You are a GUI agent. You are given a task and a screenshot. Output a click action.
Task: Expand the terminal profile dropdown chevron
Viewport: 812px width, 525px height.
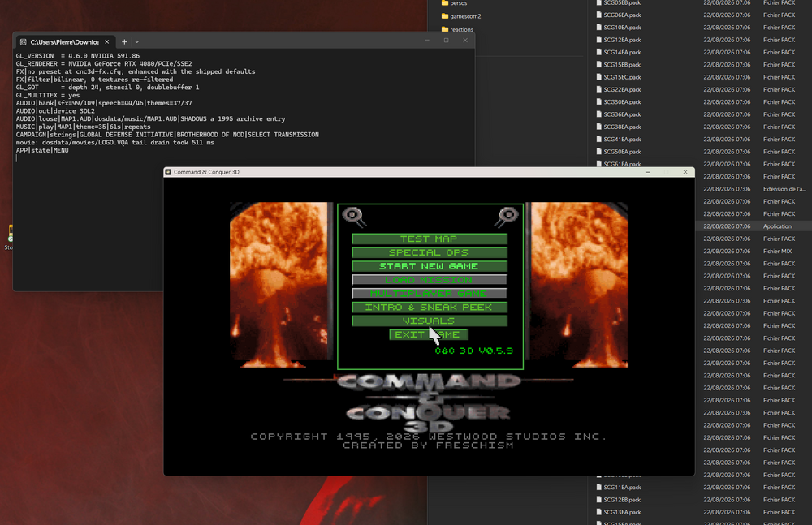pyautogui.click(x=136, y=42)
